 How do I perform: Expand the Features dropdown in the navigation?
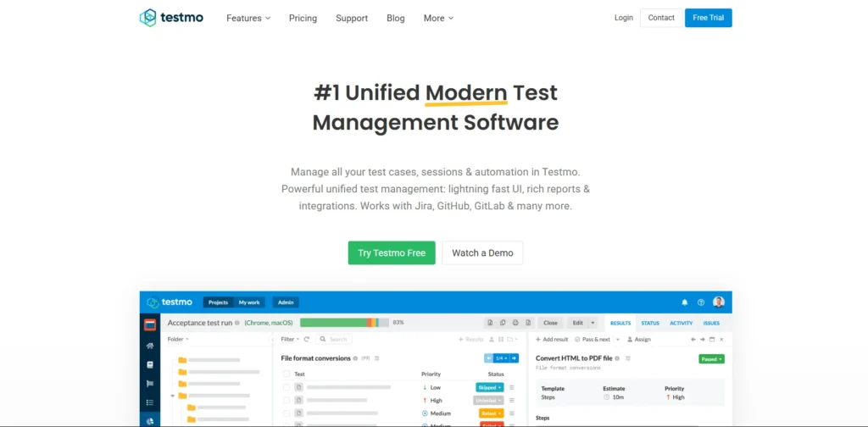[248, 19]
